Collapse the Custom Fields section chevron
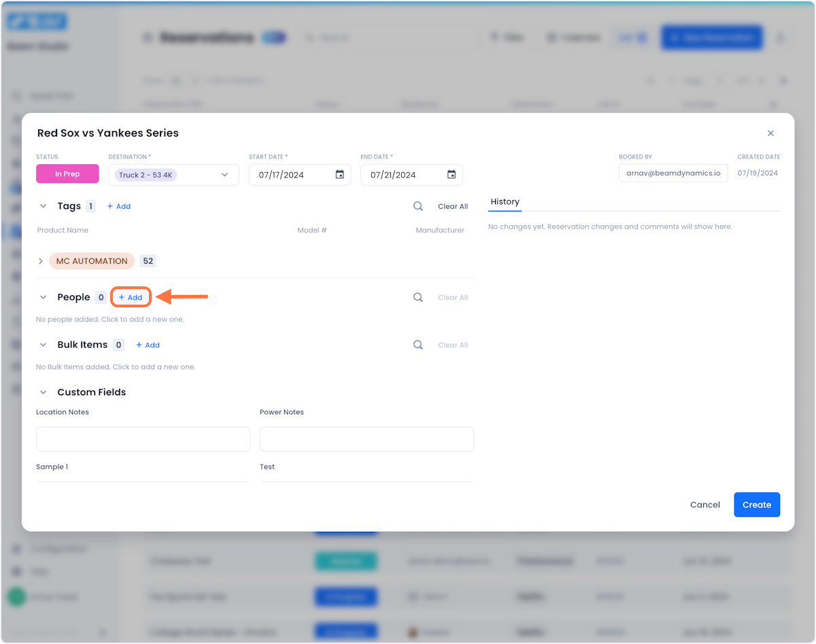The height and width of the screenshot is (644, 816). point(43,392)
